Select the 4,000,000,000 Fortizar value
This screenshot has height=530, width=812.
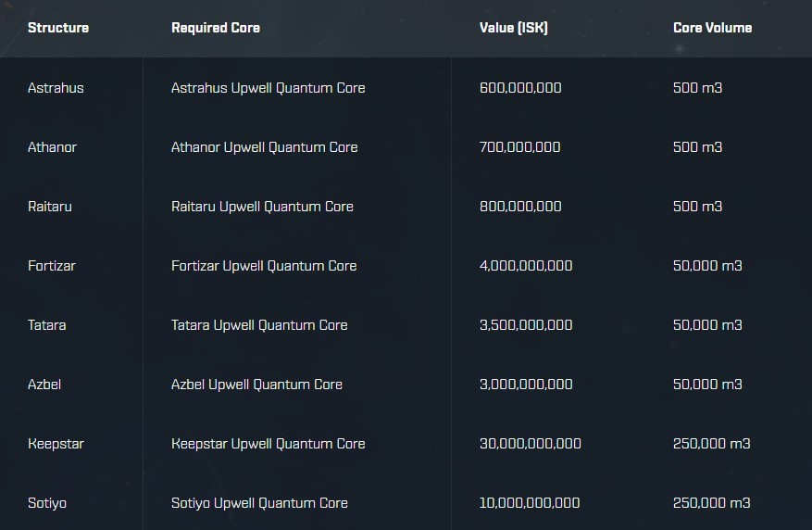point(526,266)
